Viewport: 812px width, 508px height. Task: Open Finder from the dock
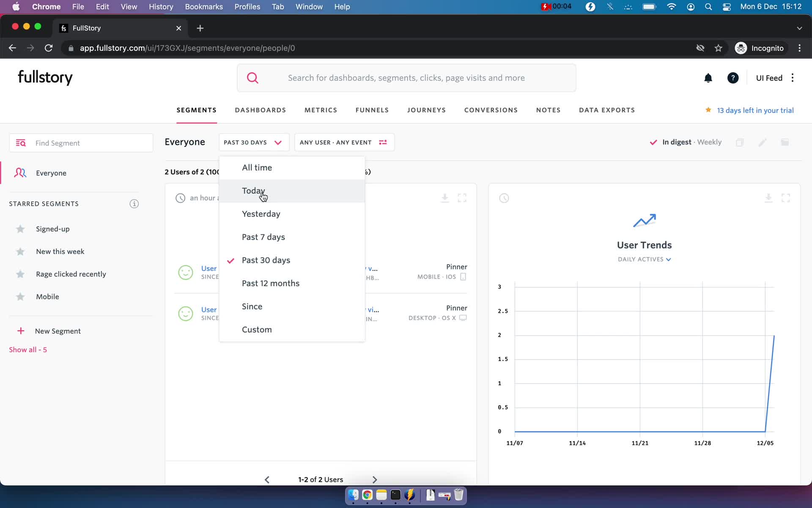coord(353,495)
